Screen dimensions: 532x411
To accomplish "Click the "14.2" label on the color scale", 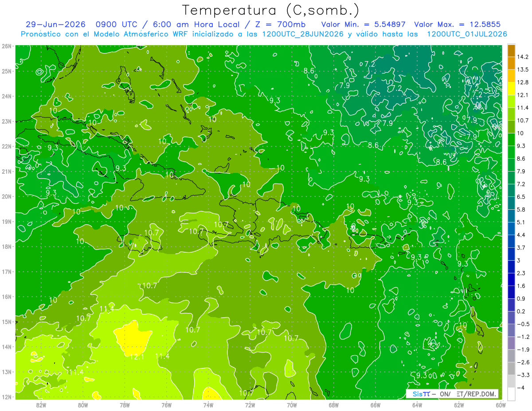I will 523,57.
